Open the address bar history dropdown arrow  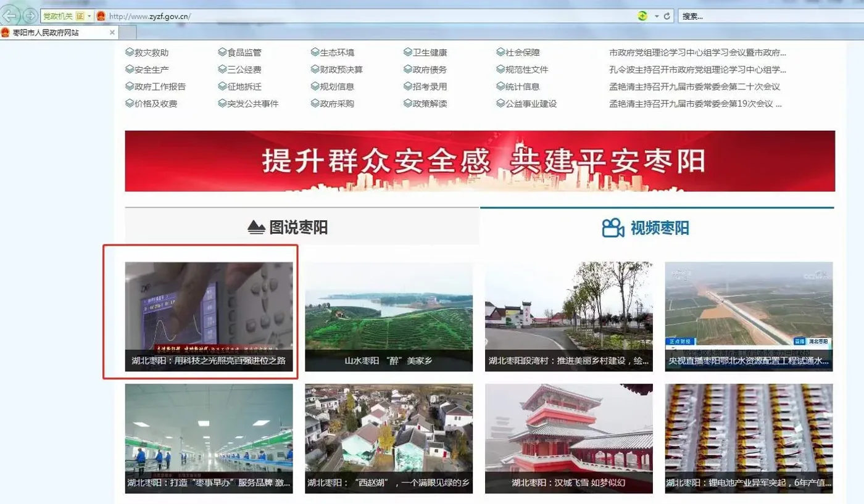tap(657, 16)
